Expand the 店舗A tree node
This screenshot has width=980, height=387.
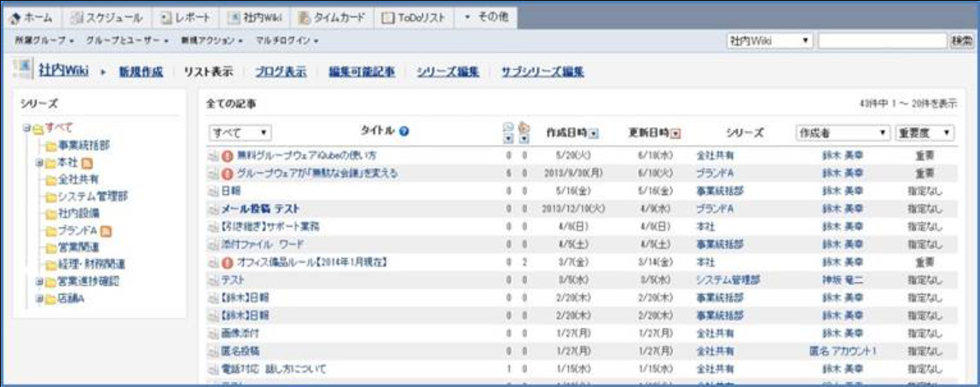pyautogui.click(x=38, y=299)
